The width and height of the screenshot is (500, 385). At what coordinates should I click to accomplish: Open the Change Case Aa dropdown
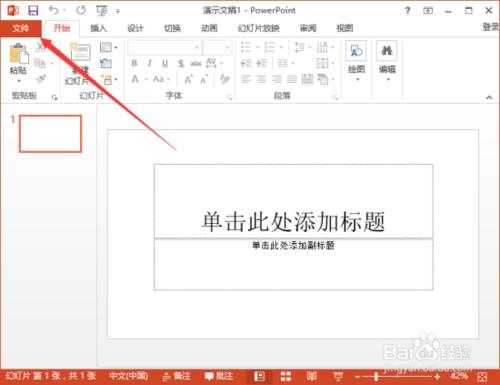click(161, 79)
